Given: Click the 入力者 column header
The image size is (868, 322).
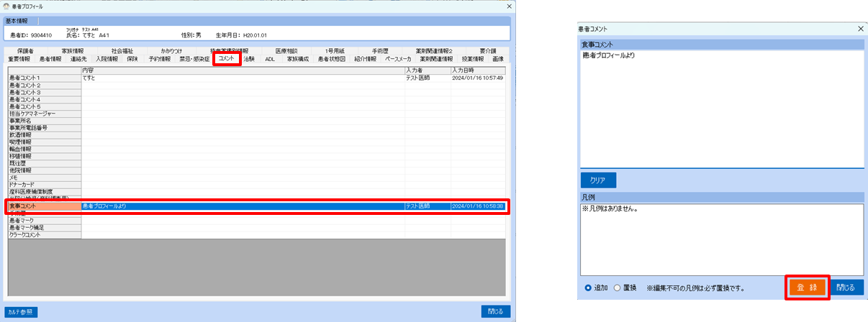Looking at the screenshot, I should [x=428, y=70].
